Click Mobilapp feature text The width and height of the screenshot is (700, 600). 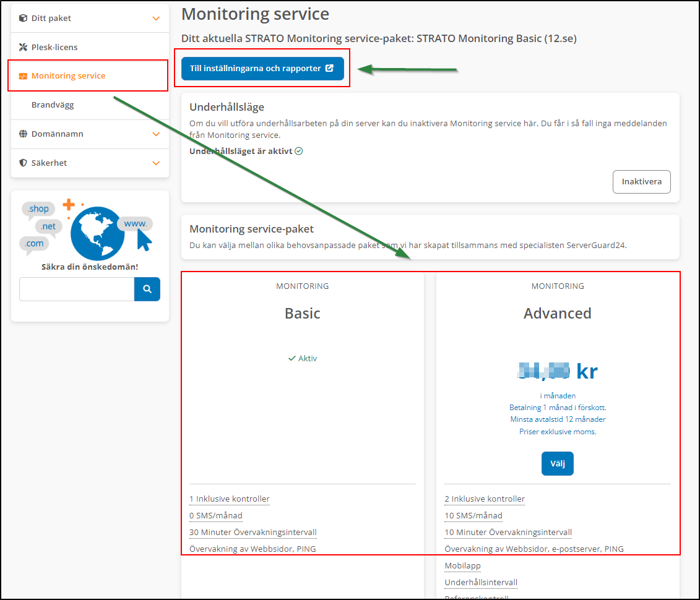pos(462,565)
